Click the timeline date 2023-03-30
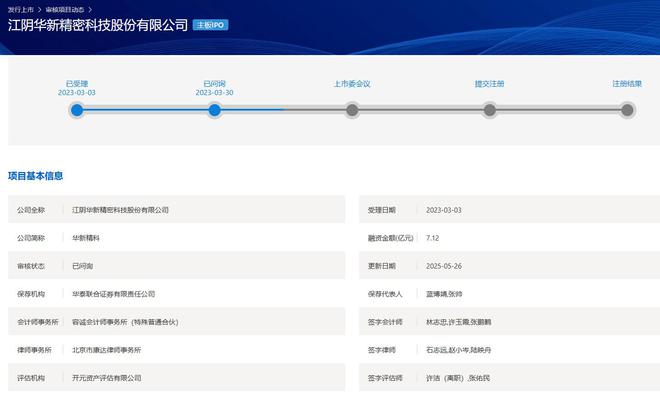The width and height of the screenshot is (660, 398). [214, 93]
